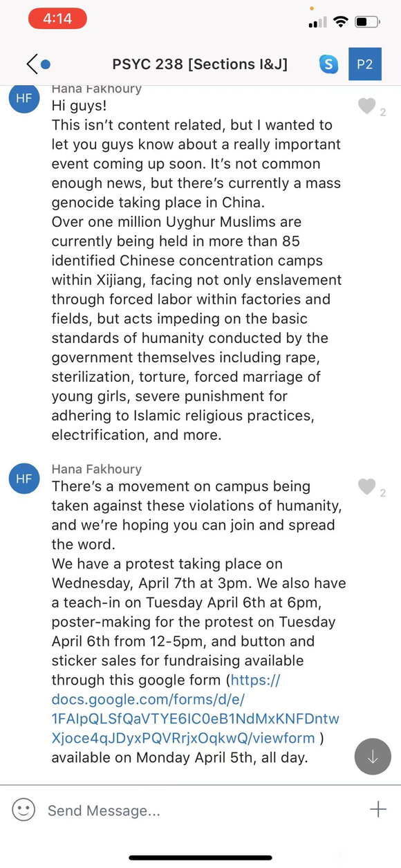Tap the Hana Fakhoury name on first message
This screenshot has height=868, width=401.
pyautogui.click(x=97, y=89)
